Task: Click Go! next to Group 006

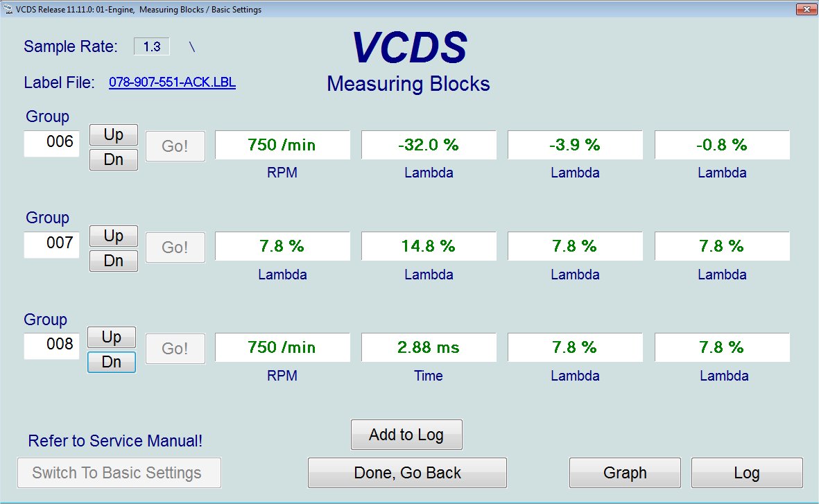Action: pos(175,146)
